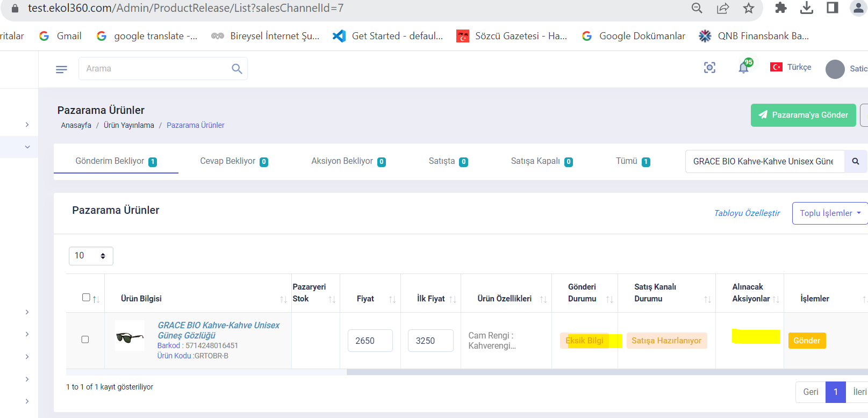Toggle the fullscreen focus icon
The width and height of the screenshot is (868, 418).
(x=709, y=68)
